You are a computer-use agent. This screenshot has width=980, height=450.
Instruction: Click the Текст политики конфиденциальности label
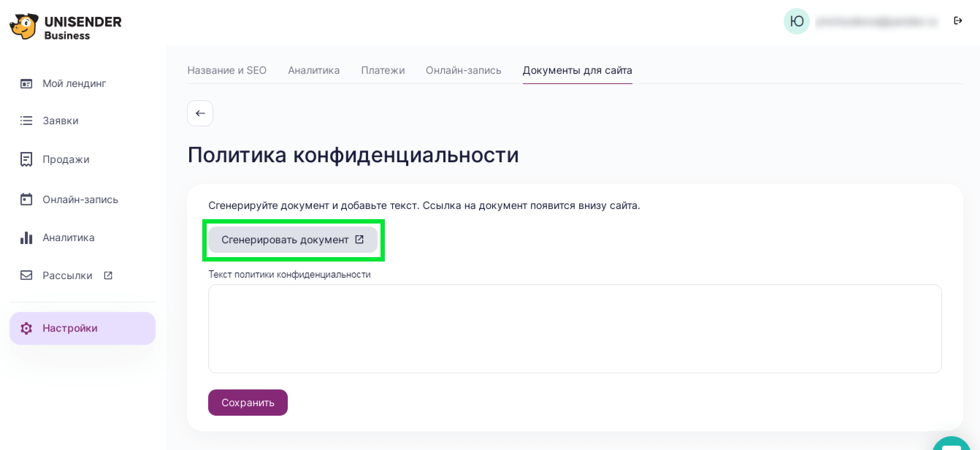[x=289, y=275]
